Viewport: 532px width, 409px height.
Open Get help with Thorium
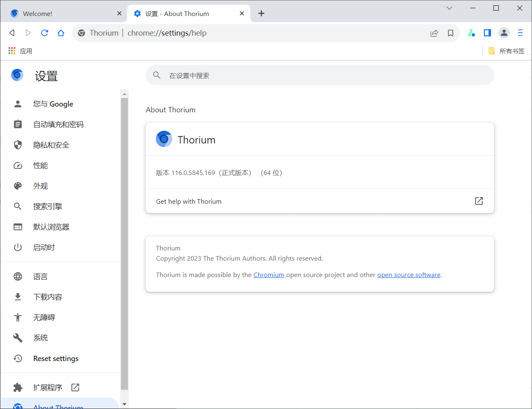coord(320,201)
